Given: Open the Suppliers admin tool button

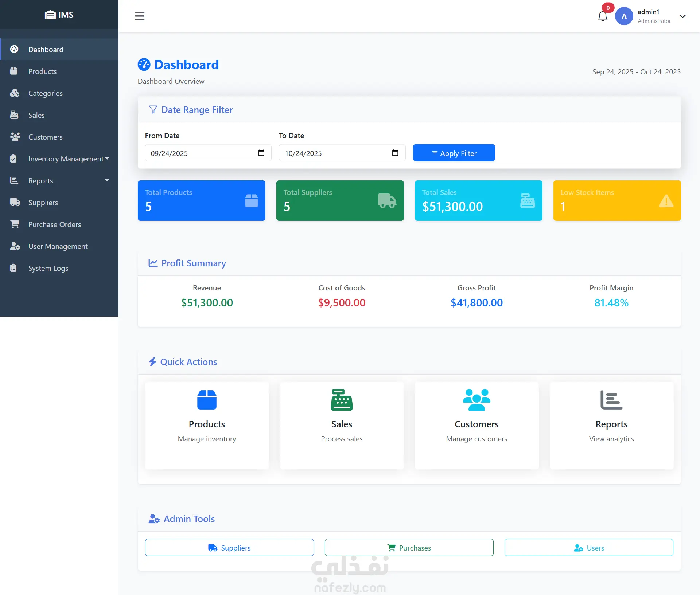Looking at the screenshot, I should [229, 548].
